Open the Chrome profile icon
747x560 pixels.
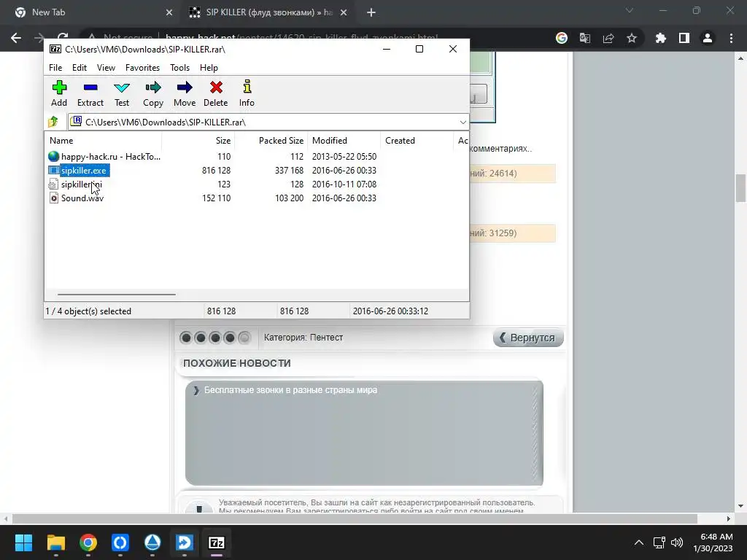[x=708, y=38]
